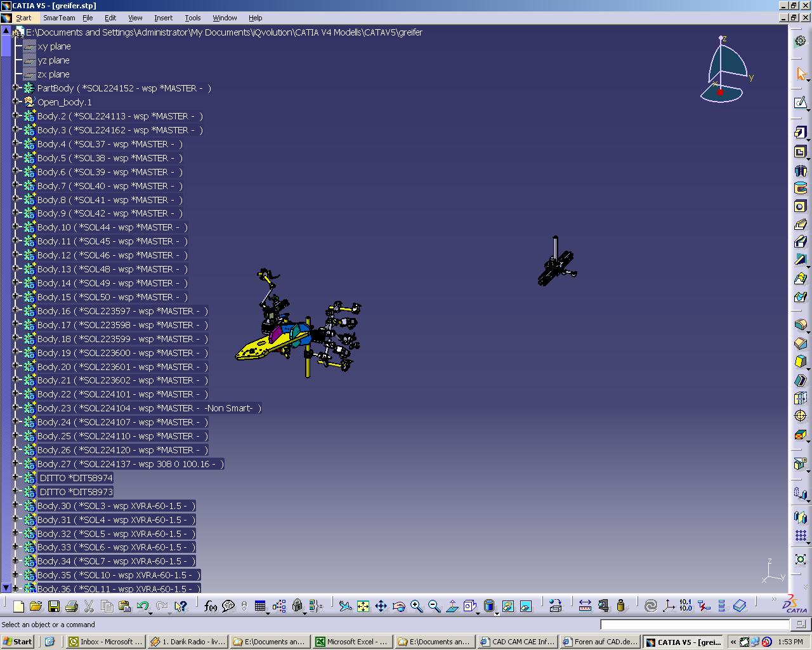
Task: Select the Sketcher tool in right toolbar
Action: [801, 102]
